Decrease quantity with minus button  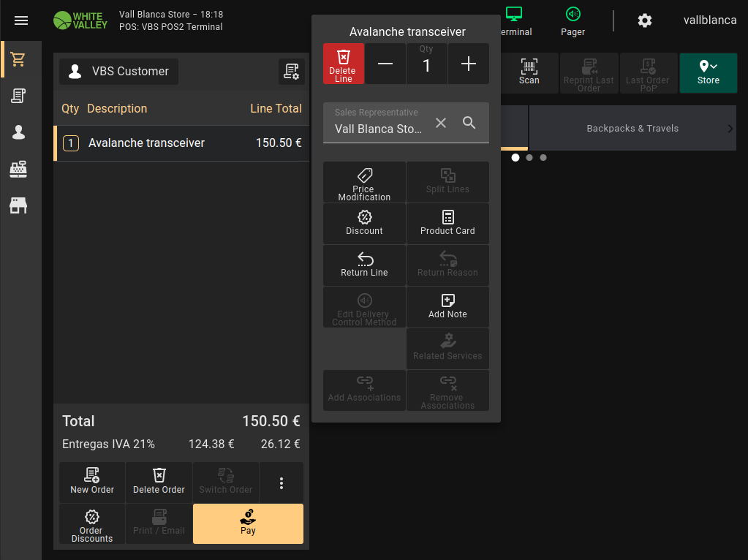(x=385, y=64)
